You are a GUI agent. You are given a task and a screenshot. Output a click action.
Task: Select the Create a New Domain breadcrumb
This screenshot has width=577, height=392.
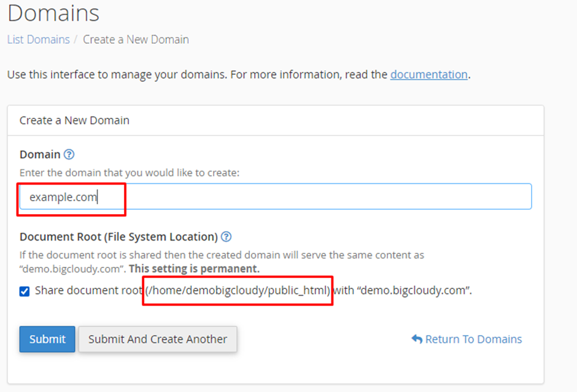pos(136,40)
